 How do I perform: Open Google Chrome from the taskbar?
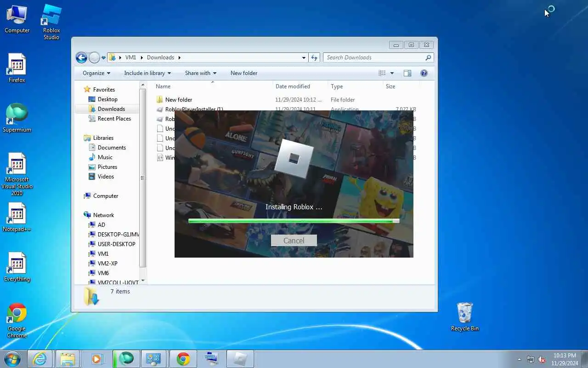pyautogui.click(x=183, y=359)
